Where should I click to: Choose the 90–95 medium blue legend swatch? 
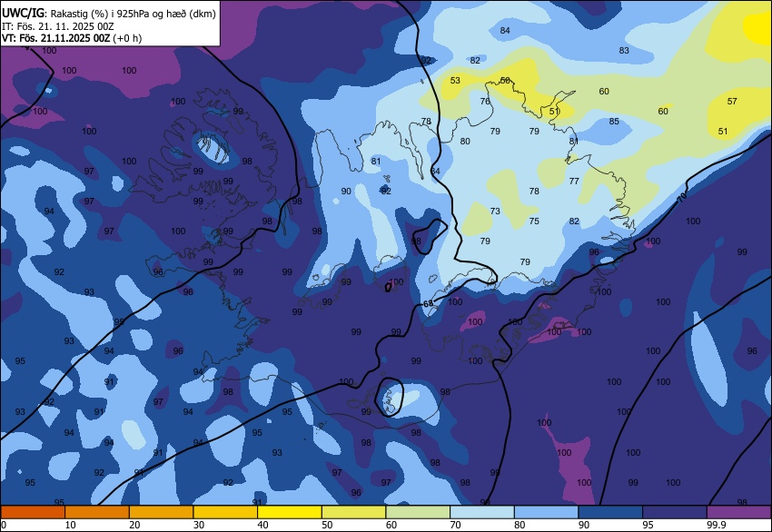pos(610,512)
